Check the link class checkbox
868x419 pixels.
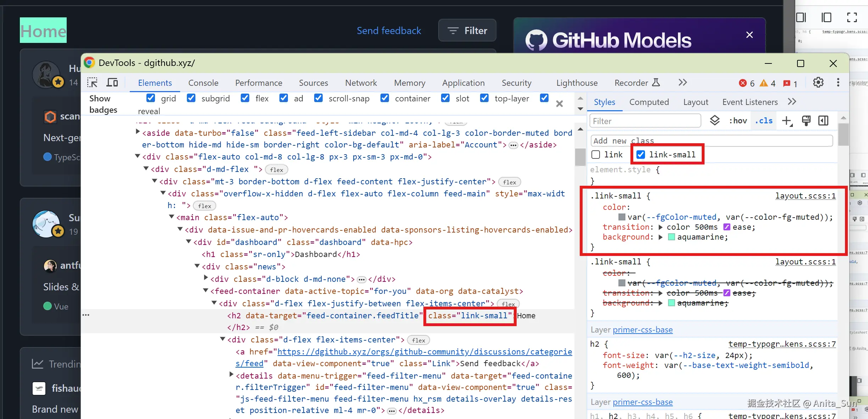tap(596, 155)
